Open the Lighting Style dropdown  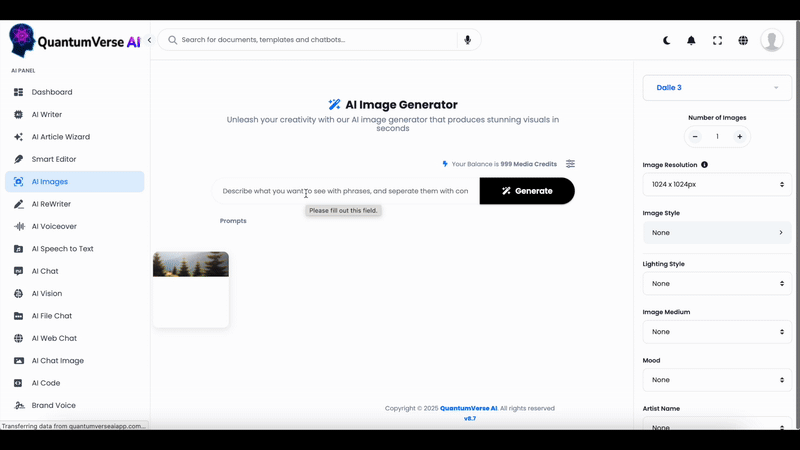[716, 283]
